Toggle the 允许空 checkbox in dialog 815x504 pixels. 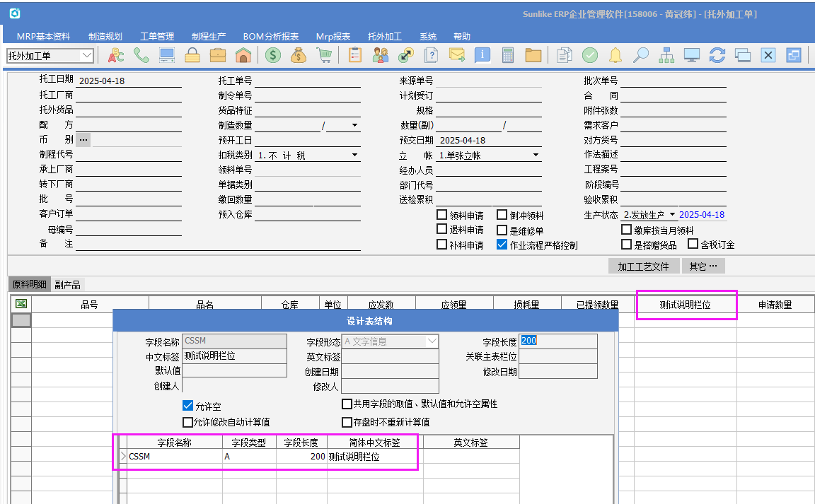coord(188,406)
